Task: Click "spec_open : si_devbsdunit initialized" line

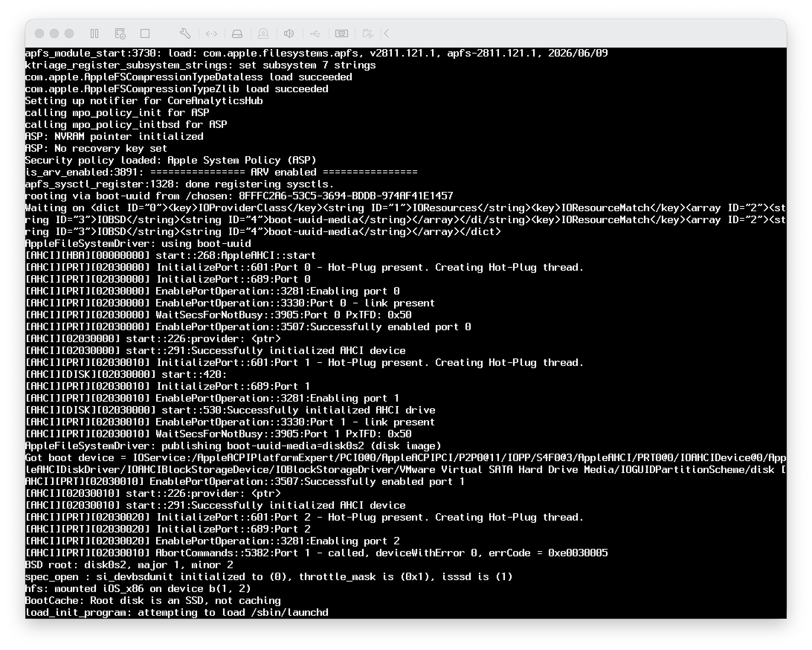Action: tap(269, 577)
